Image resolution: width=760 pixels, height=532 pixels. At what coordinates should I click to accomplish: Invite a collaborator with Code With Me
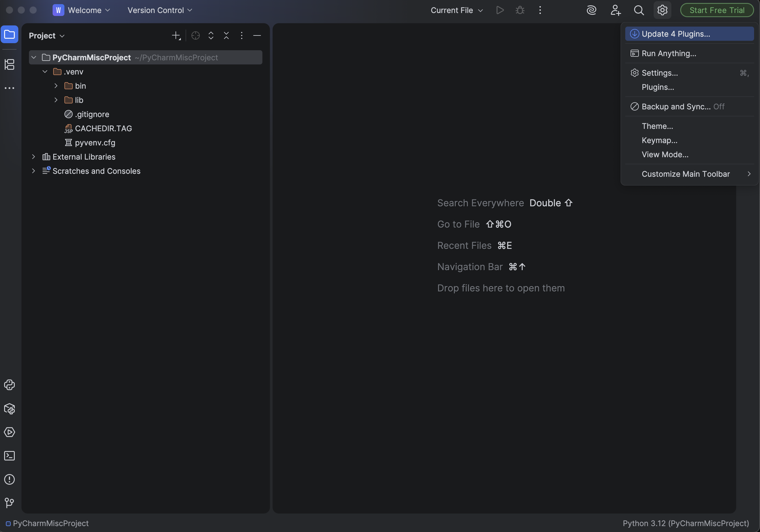pos(615,10)
